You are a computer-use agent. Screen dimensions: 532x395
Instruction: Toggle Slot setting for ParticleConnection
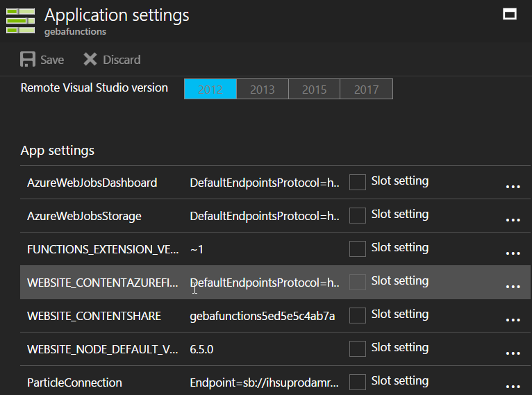(x=357, y=383)
